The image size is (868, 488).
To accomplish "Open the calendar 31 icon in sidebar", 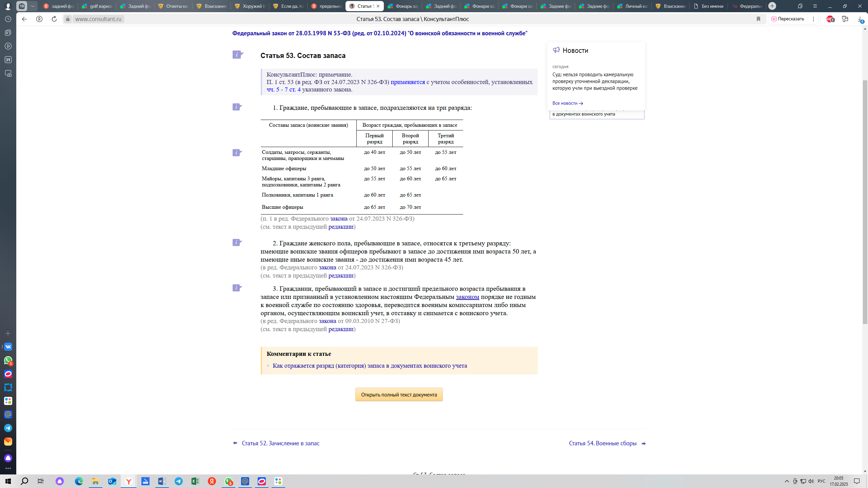I will click(x=8, y=60).
